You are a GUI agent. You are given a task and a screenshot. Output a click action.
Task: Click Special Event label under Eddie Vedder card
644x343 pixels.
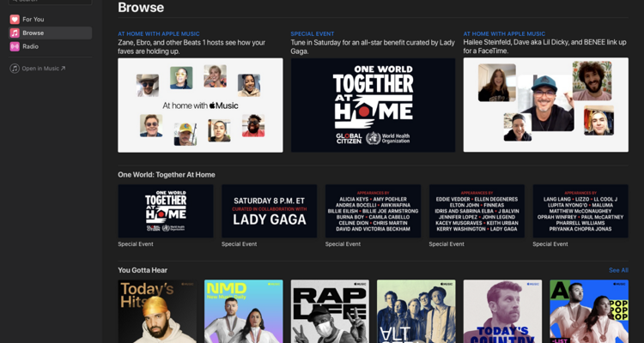pyautogui.click(x=447, y=244)
